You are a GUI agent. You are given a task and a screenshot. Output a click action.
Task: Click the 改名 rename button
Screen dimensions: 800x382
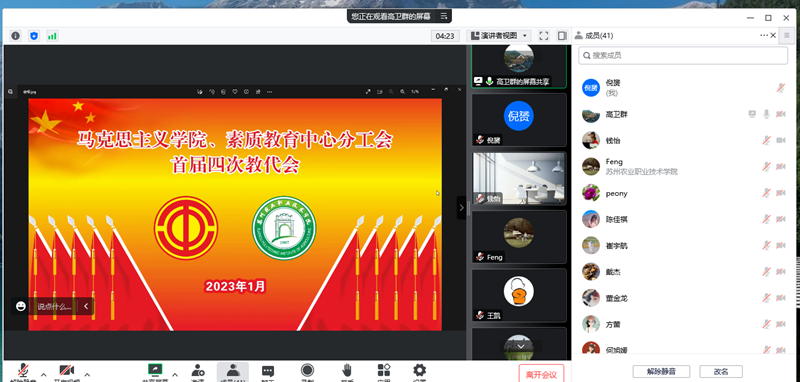pos(721,371)
